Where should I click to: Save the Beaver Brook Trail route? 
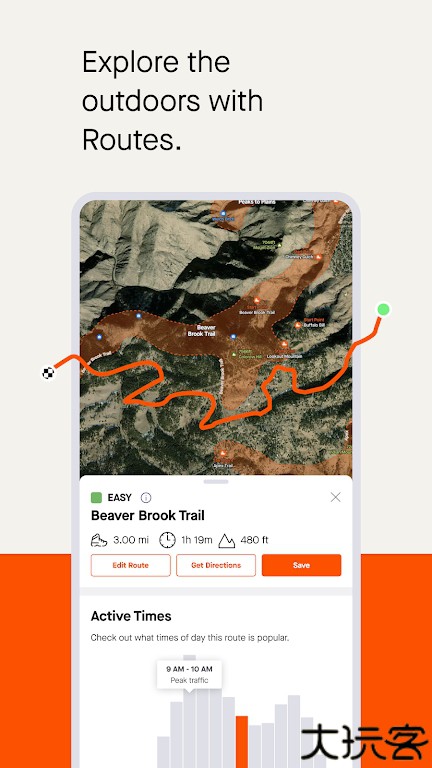(x=301, y=565)
